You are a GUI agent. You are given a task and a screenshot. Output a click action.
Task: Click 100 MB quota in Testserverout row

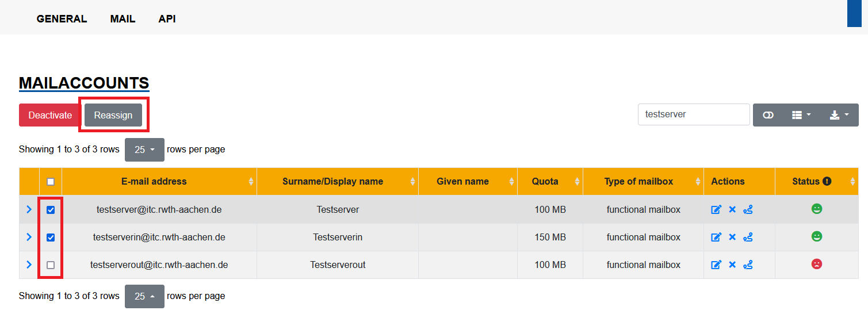550,265
